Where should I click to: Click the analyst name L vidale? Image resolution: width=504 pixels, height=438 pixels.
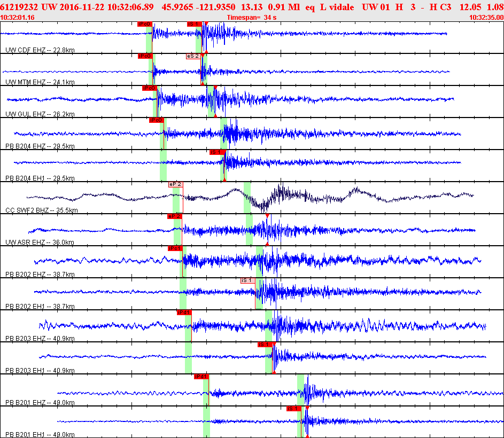tap(337, 7)
